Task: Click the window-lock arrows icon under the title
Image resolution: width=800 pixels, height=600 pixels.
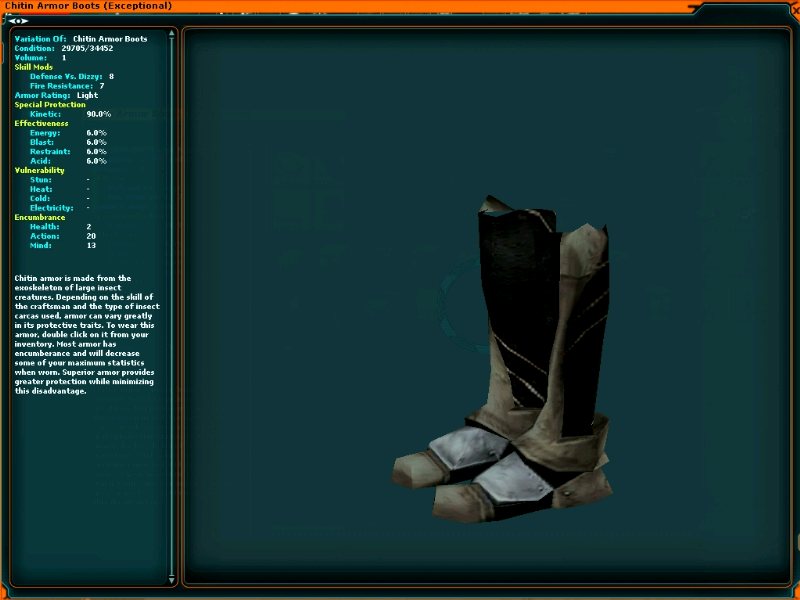Action: (18, 21)
